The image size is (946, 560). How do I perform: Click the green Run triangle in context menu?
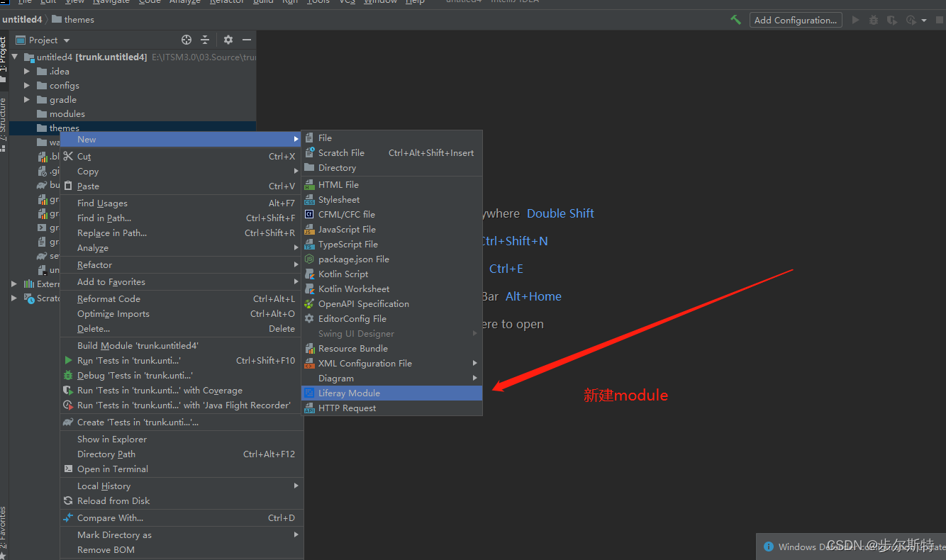[68, 360]
